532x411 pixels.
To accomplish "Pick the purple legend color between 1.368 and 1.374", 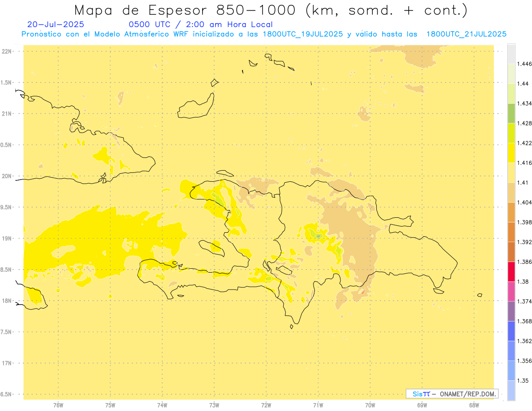I will [511, 311].
